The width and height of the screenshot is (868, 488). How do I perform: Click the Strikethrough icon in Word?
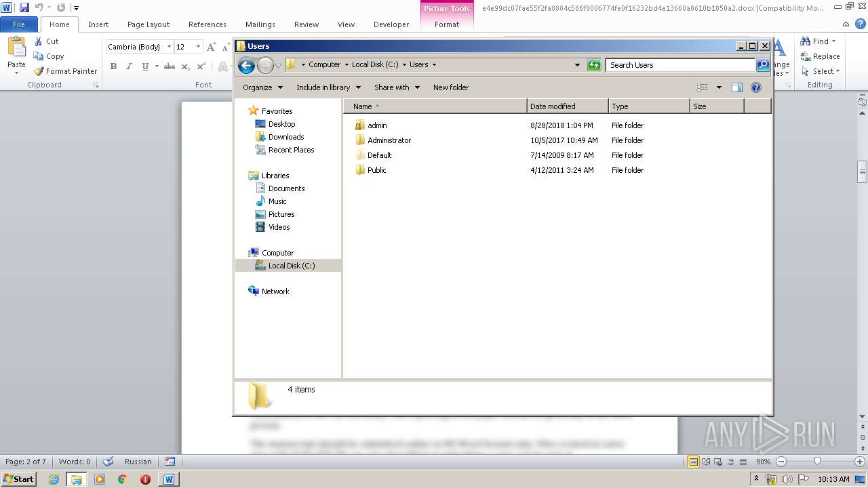pyautogui.click(x=170, y=66)
